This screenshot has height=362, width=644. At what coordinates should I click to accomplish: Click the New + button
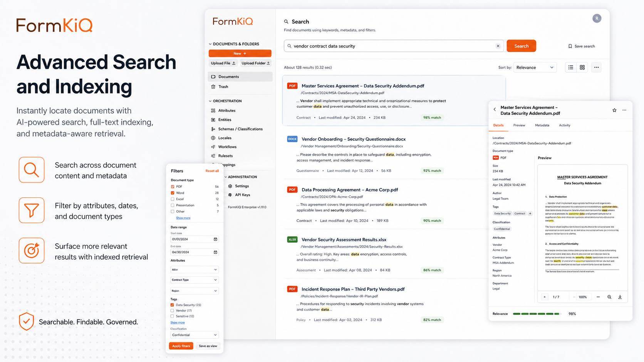click(240, 53)
